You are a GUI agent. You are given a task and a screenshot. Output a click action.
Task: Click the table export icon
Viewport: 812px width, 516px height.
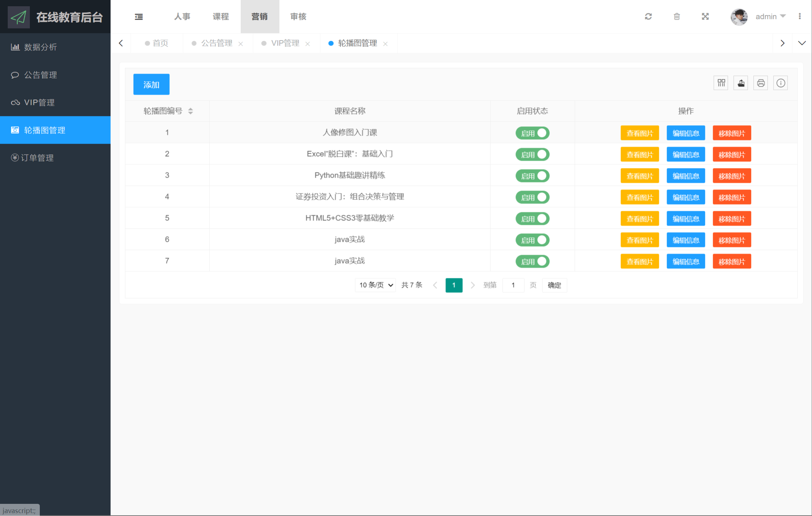pos(741,83)
